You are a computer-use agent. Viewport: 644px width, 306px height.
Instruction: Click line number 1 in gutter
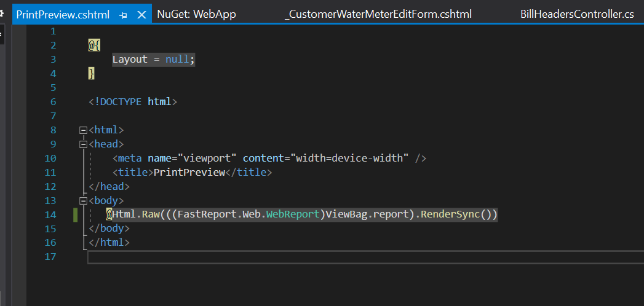point(53,31)
